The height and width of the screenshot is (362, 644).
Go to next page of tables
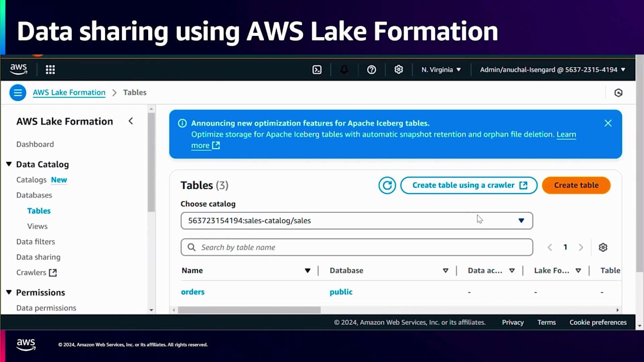pos(581,247)
